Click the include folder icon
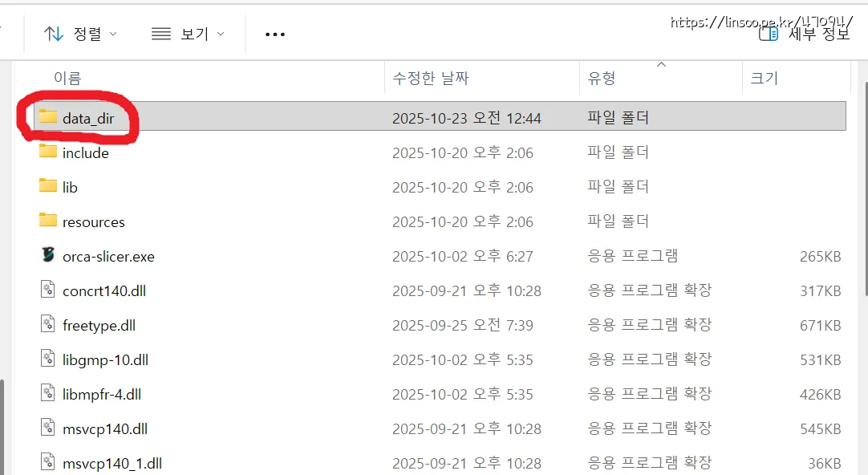This screenshot has height=475, width=868. [47, 151]
